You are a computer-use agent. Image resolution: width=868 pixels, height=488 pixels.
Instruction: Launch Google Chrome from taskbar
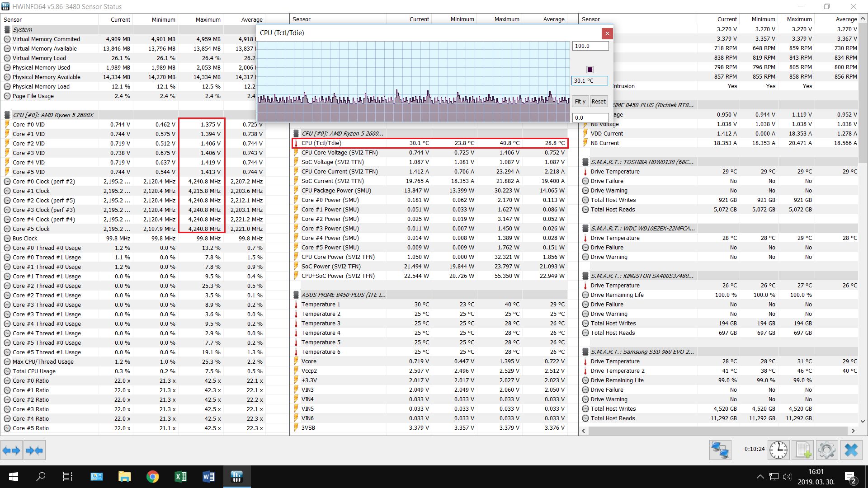click(152, 477)
